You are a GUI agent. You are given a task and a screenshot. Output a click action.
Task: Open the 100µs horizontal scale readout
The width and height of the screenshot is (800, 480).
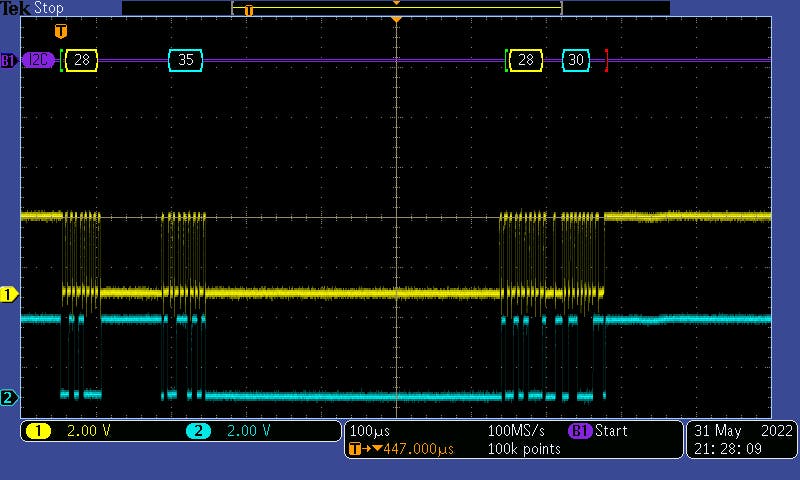tap(370, 431)
